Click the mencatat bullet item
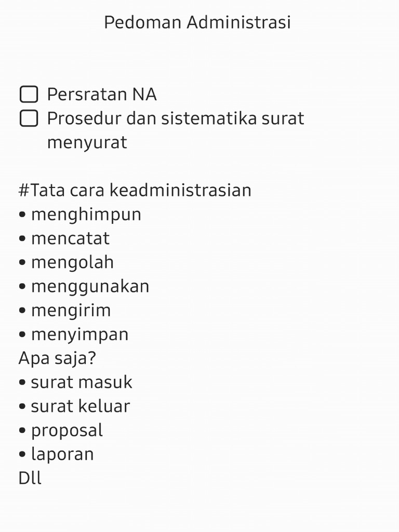Screen dimensions: 399x532 (x=64, y=238)
